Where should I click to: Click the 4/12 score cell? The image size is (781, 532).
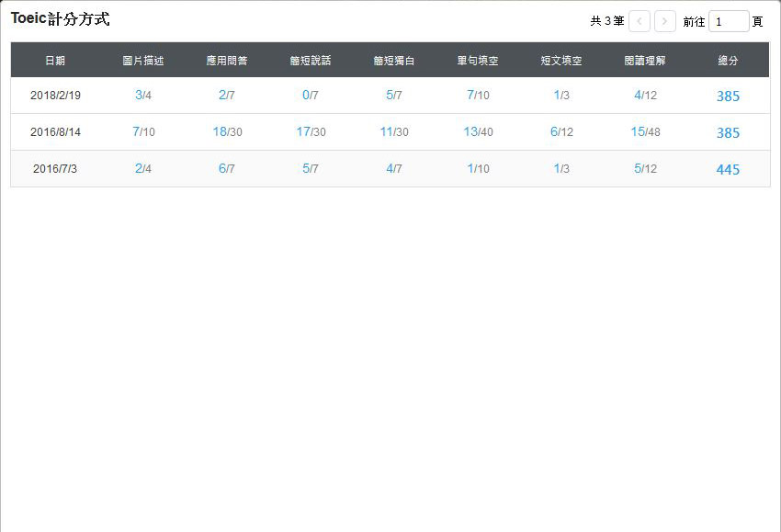(x=646, y=96)
